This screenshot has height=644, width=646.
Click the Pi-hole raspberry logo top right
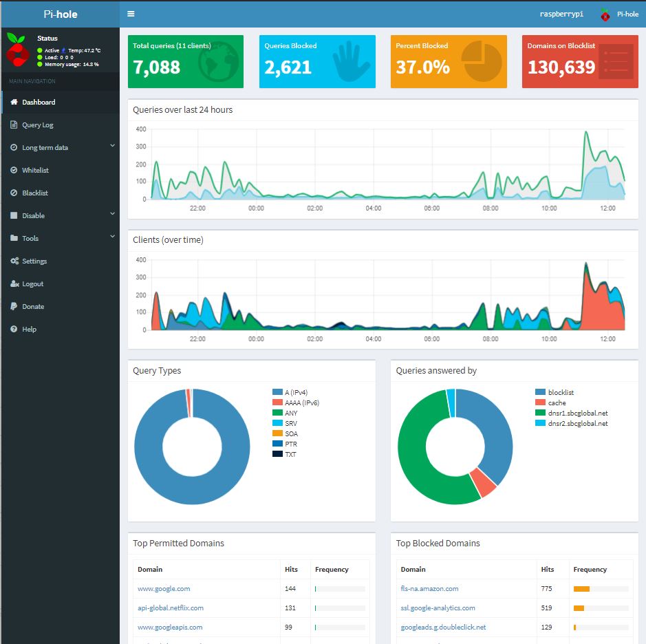[605, 13]
